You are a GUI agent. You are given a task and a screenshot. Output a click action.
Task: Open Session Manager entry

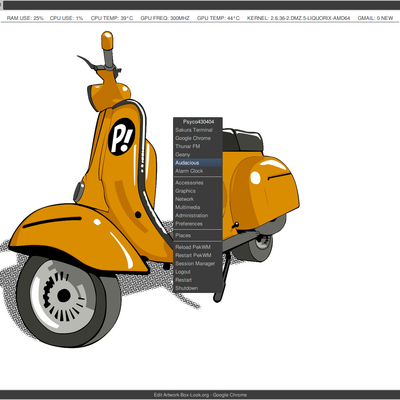198,264
